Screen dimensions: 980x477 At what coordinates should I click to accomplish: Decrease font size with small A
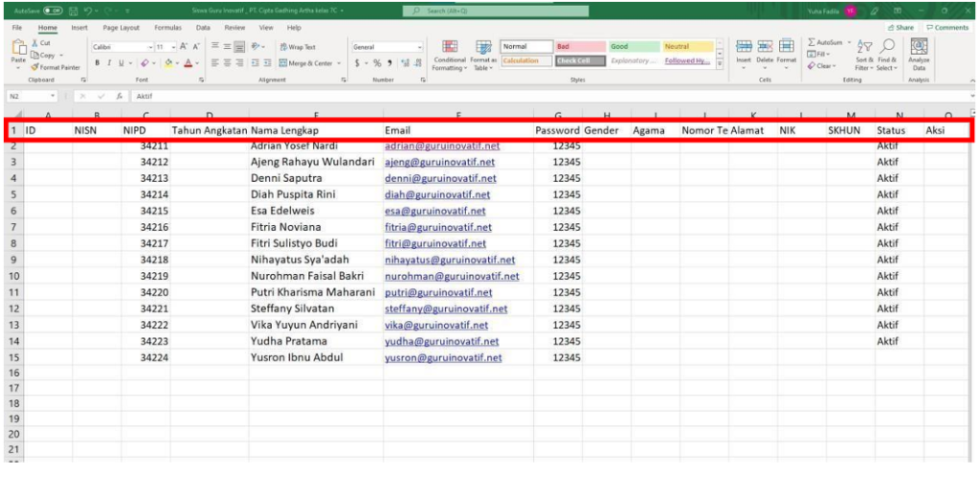point(195,47)
